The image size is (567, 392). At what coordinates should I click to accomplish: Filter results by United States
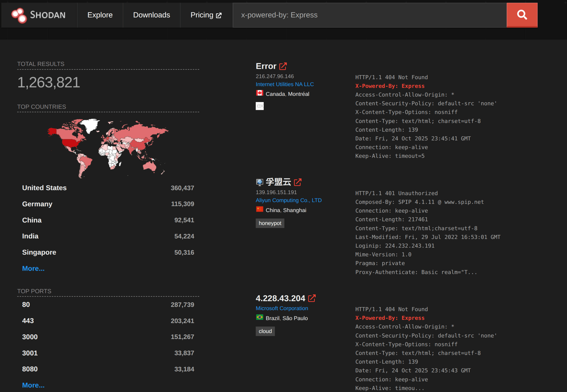pyautogui.click(x=44, y=188)
